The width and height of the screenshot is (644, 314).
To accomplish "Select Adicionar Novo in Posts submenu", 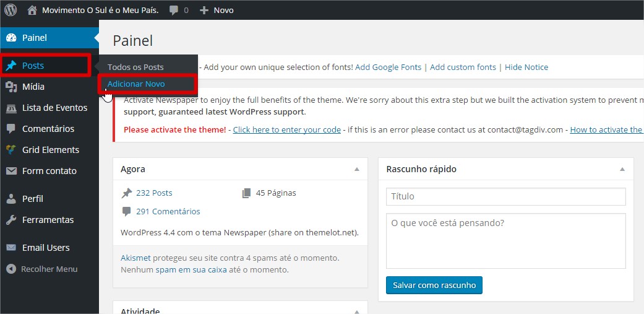I will pyautogui.click(x=136, y=84).
